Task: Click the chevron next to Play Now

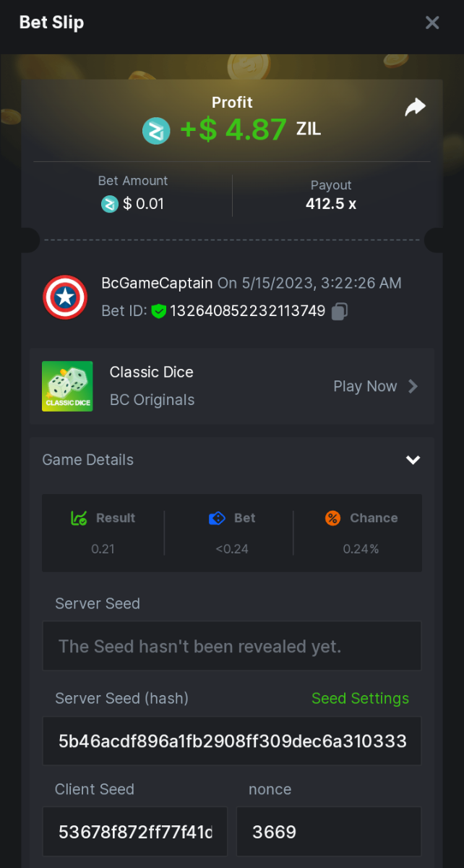Action: coord(413,386)
